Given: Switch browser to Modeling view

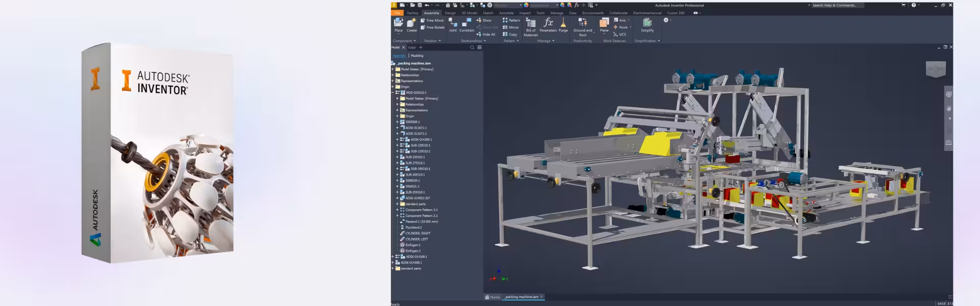Looking at the screenshot, I should pos(417,56).
